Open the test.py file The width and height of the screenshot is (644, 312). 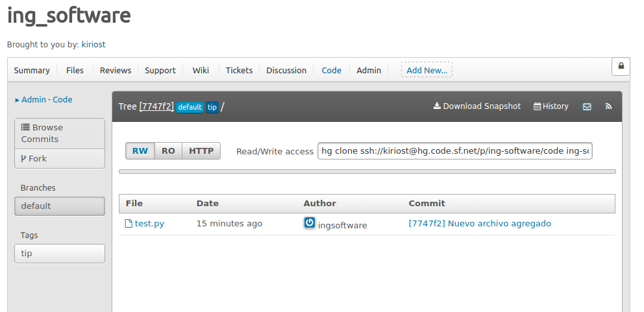tap(145, 224)
